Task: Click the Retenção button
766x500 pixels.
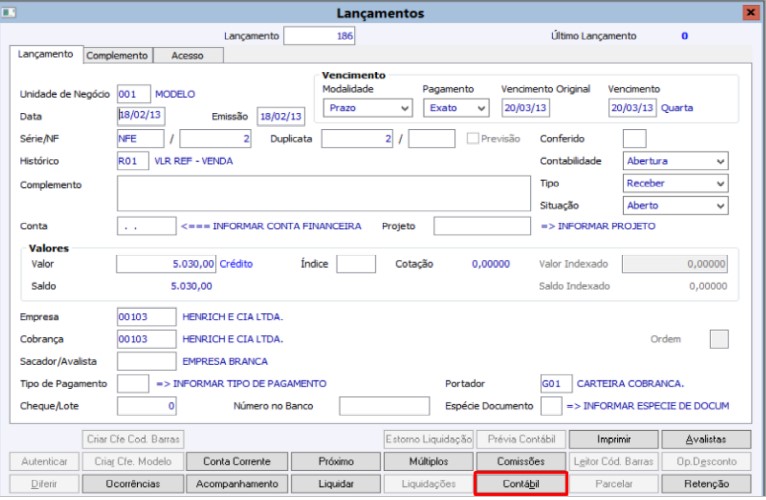Action: (x=706, y=484)
